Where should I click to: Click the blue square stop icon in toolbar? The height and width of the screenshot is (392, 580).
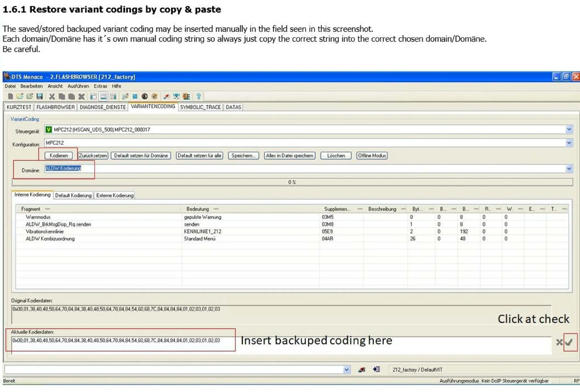click(x=135, y=97)
